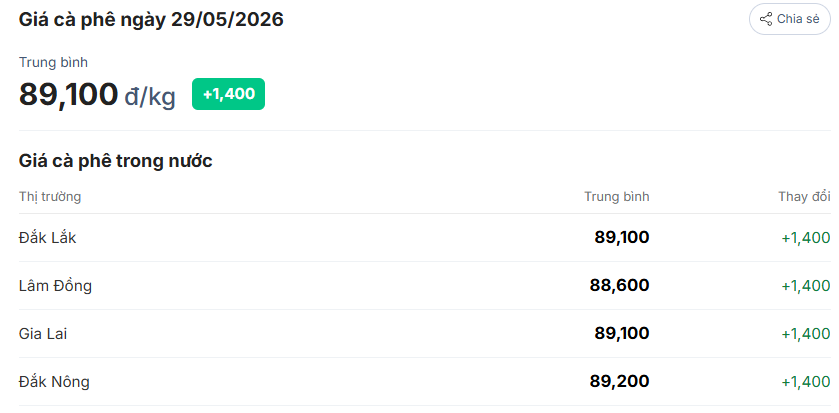Click the +1,400 change in Lâm Đồng row

pos(806,286)
